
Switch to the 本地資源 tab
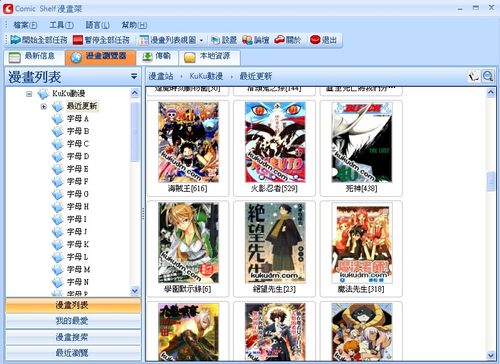(208, 57)
